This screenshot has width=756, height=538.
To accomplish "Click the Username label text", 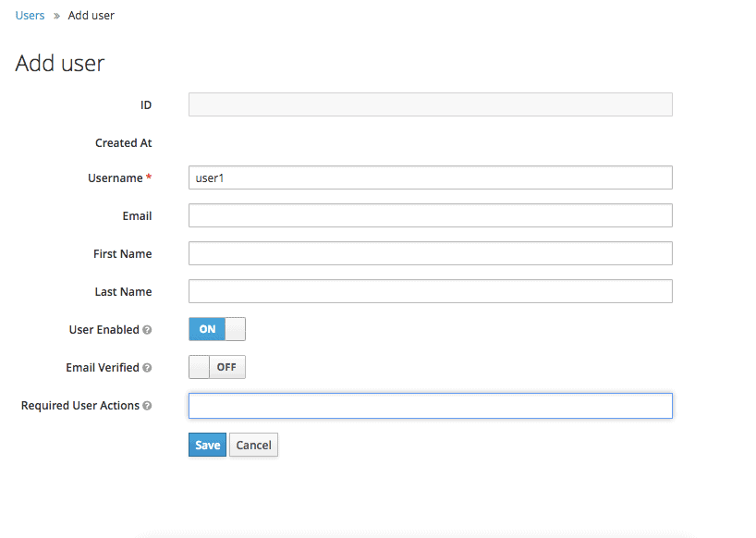I will pos(116,178).
